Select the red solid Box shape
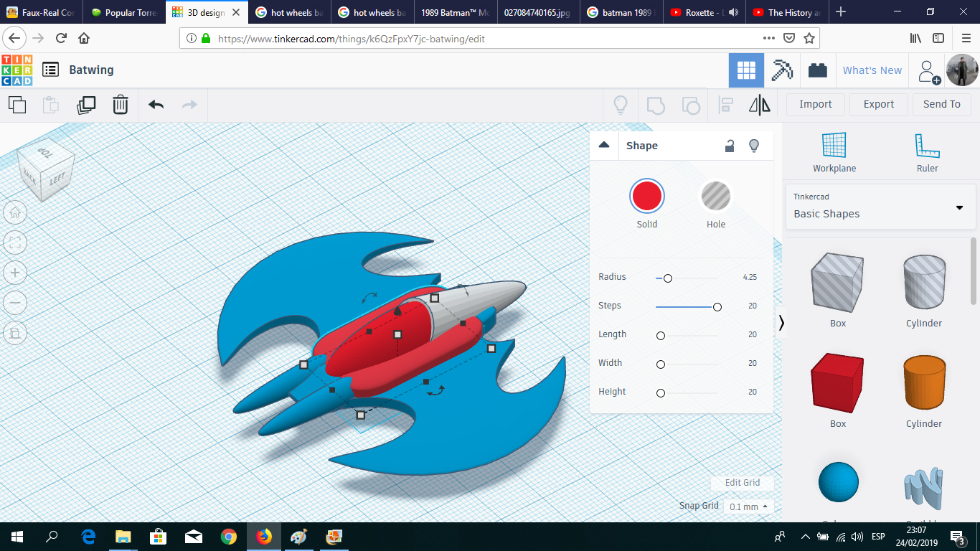Viewport: 980px width, 551px height. click(x=837, y=382)
